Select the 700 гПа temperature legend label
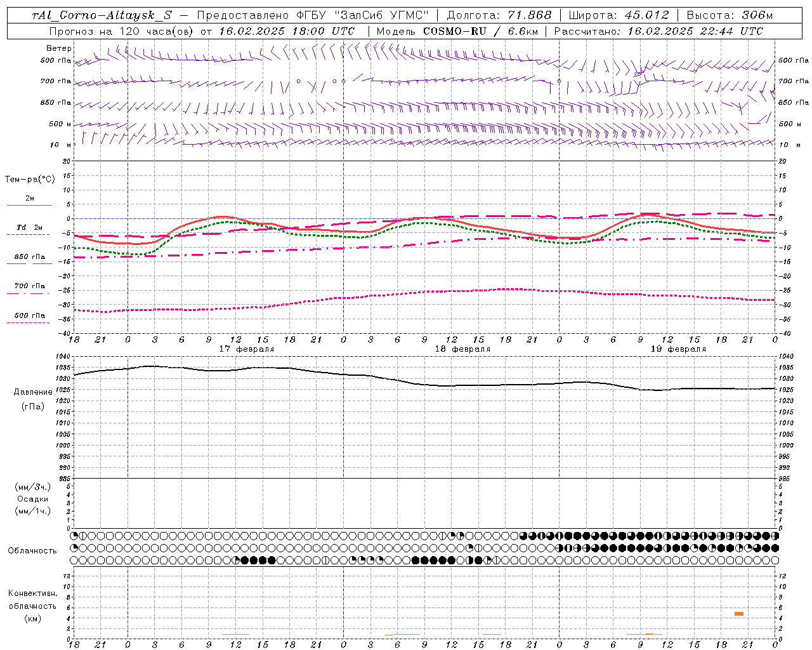The height and width of the screenshot is (650, 812). tap(30, 286)
